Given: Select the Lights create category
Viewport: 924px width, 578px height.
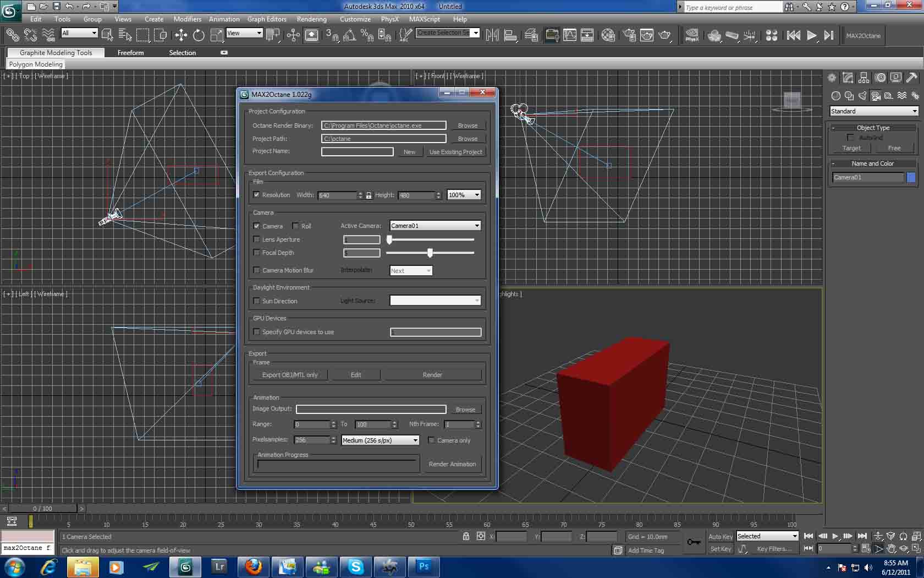Looking at the screenshot, I should (x=862, y=96).
